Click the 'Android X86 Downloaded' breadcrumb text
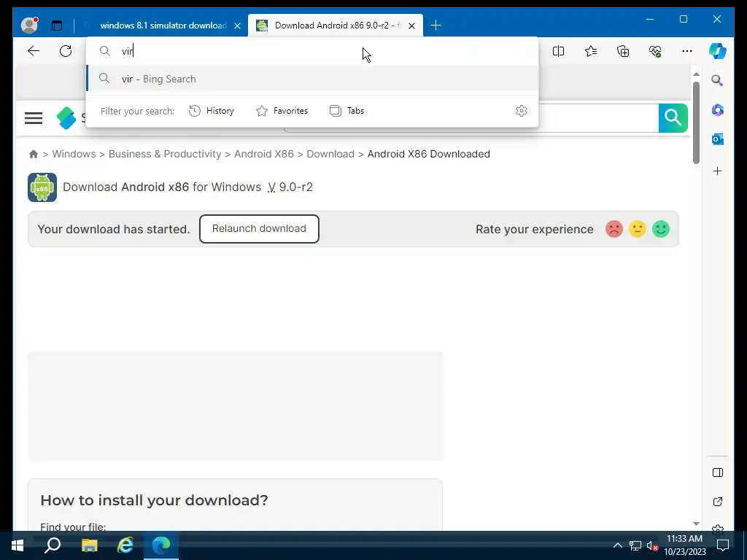 point(429,154)
